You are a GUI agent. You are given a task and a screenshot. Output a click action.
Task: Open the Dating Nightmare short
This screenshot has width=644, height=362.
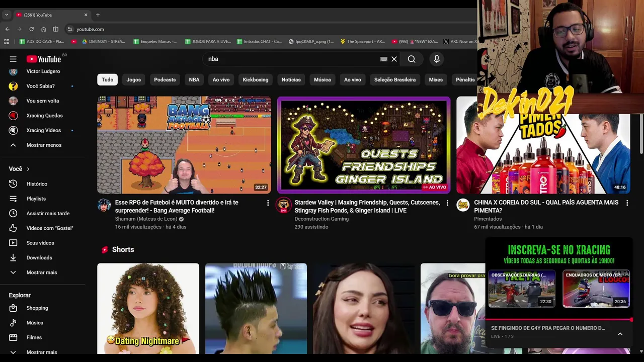(148, 309)
